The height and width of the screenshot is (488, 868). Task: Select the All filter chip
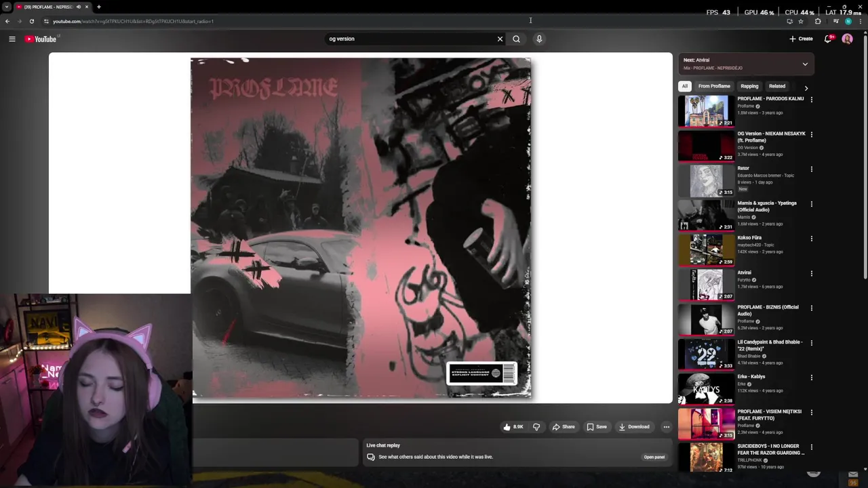click(685, 86)
